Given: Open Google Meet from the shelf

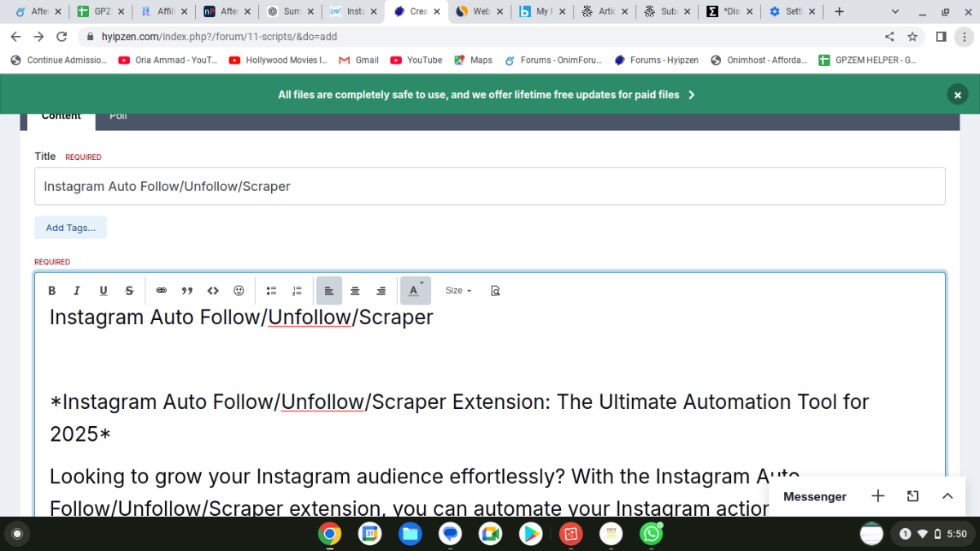Looking at the screenshot, I should [490, 535].
